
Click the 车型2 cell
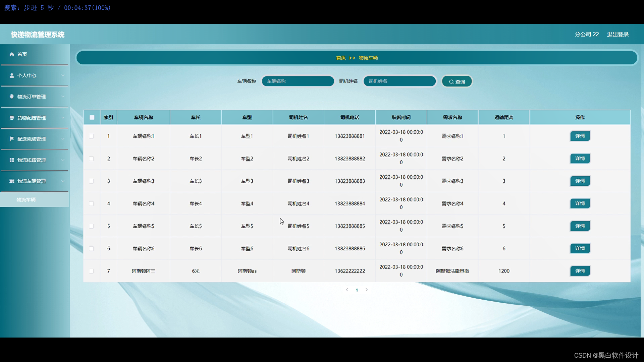247,159
